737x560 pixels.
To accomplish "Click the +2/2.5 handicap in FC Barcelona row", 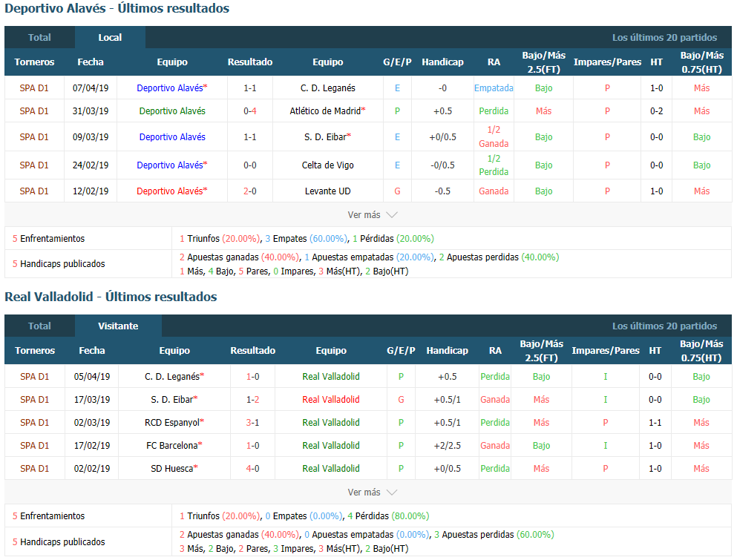I will tap(447, 445).
